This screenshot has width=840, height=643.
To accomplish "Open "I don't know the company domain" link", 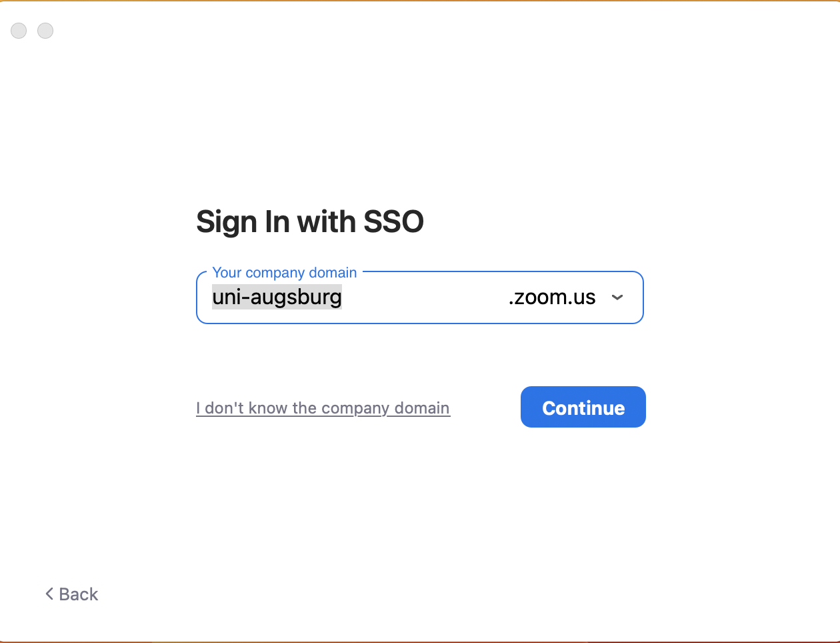I will 323,408.
